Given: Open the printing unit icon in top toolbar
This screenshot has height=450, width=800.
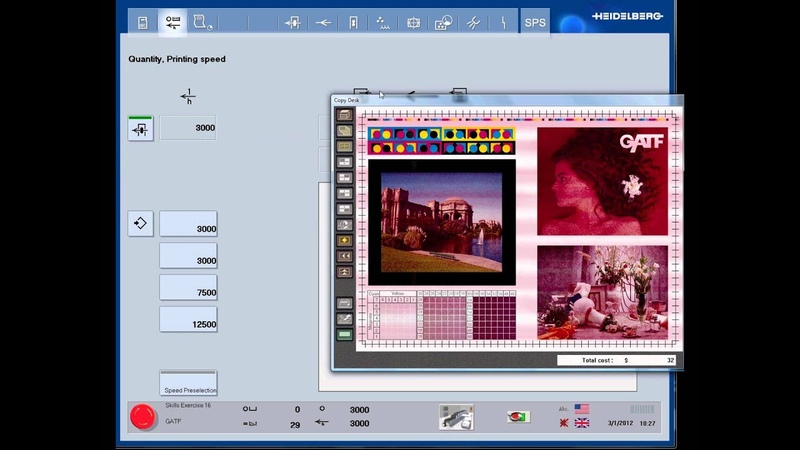Looking at the screenshot, I should 293,22.
